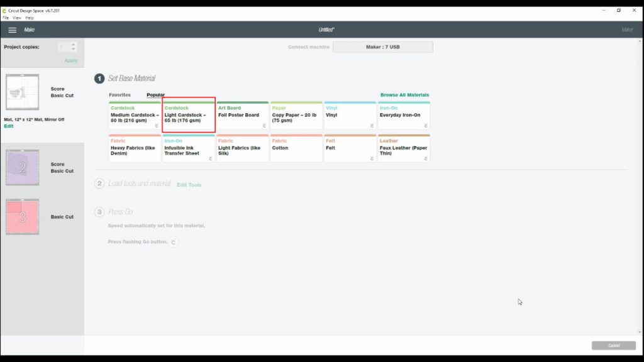The image size is (644, 362).
Task: Choose the Cotton fabric material
Action: (296, 148)
